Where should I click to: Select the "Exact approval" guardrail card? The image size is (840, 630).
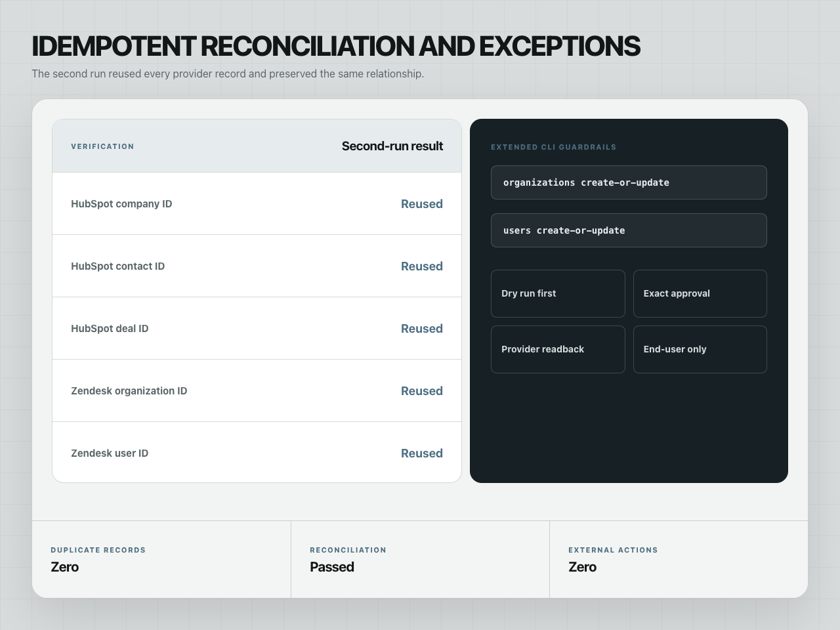[700, 293]
